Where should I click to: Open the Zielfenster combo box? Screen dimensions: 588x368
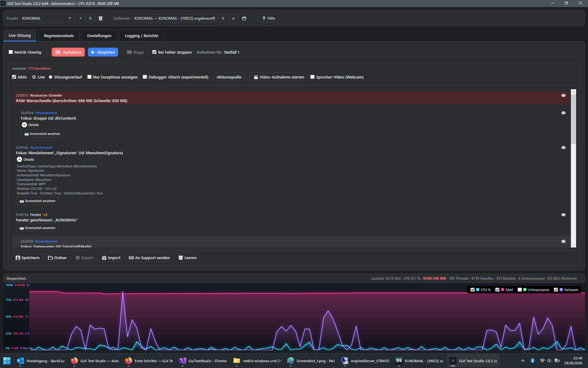point(175,18)
